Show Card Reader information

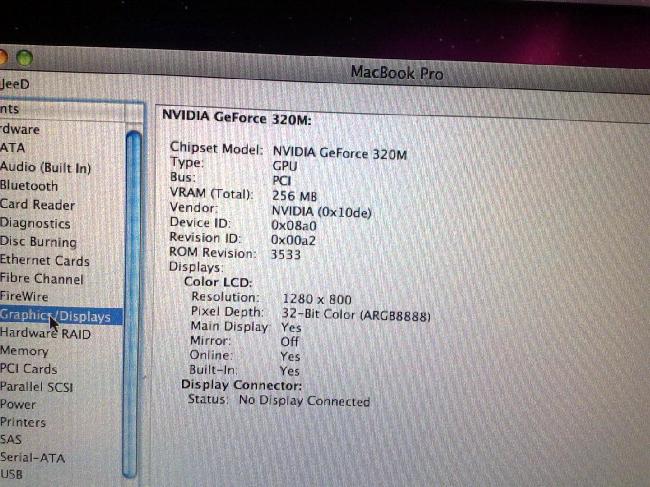coord(37,204)
